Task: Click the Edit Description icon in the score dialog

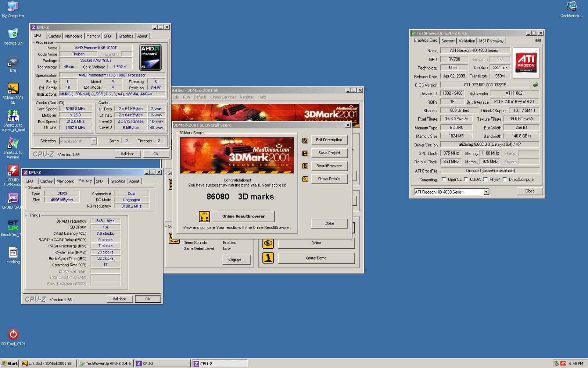Action: coord(305,141)
